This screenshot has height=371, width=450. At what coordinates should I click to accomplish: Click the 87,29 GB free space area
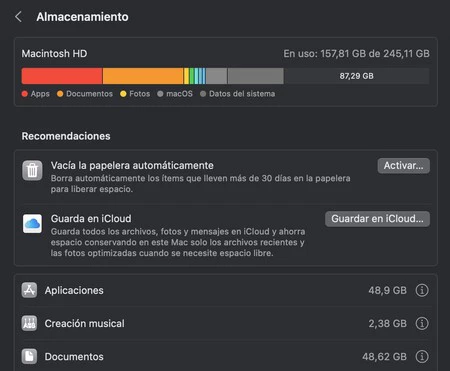[356, 76]
